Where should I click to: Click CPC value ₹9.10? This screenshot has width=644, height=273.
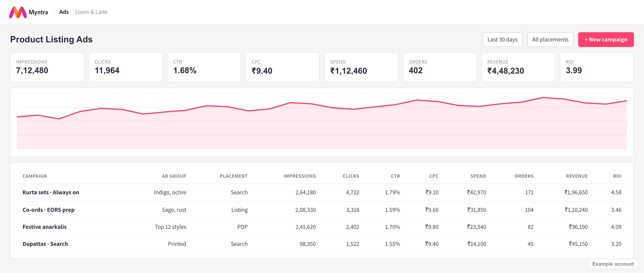pyautogui.click(x=432, y=192)
